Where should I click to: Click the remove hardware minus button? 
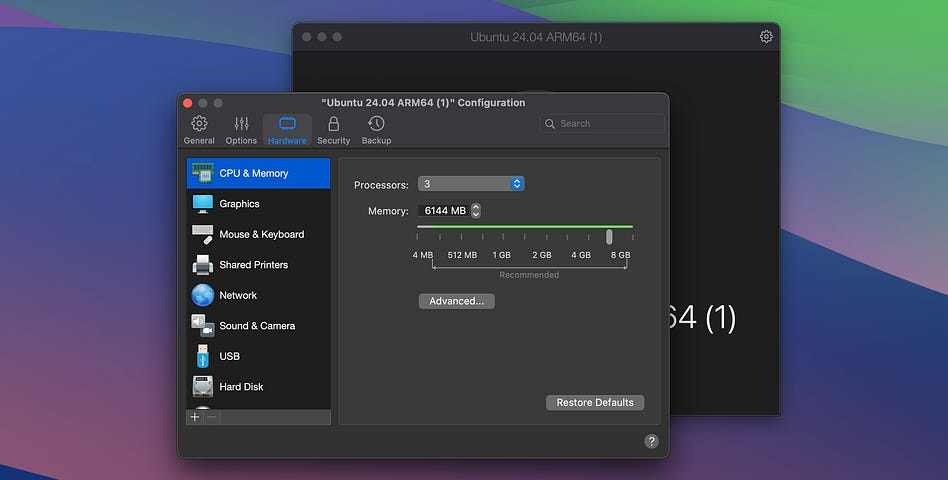click(x=212, y=417)
